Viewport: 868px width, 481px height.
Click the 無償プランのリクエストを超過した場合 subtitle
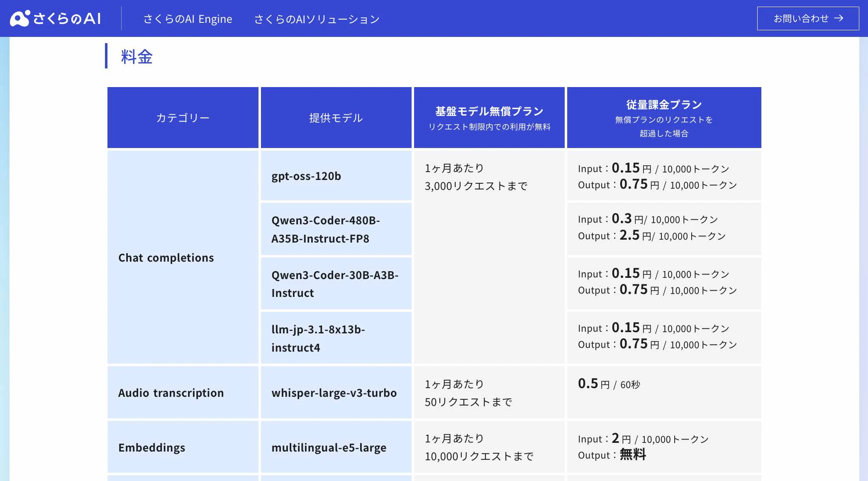(664, 126)
